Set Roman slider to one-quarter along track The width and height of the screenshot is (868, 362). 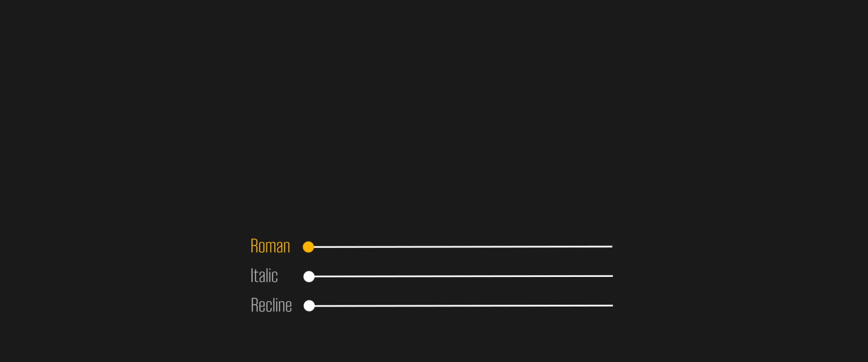[385, 247]
